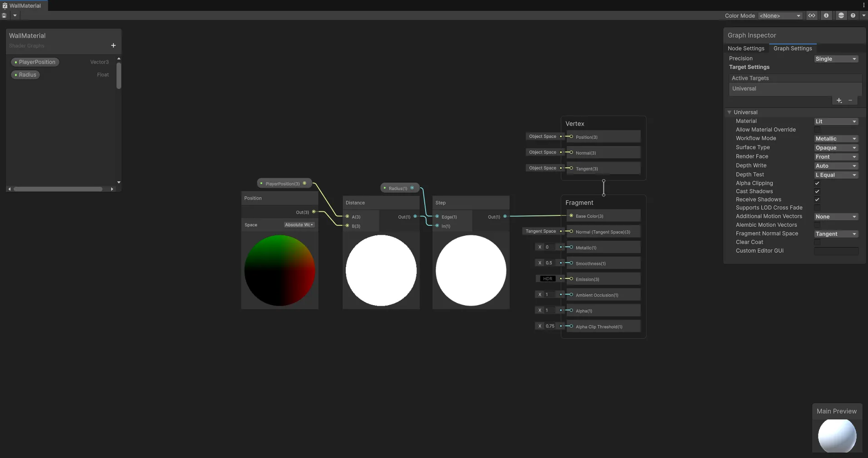Uncheck the Cast Shadows option
Viewport: 868px width, 458px height.
tap(817, 191)
